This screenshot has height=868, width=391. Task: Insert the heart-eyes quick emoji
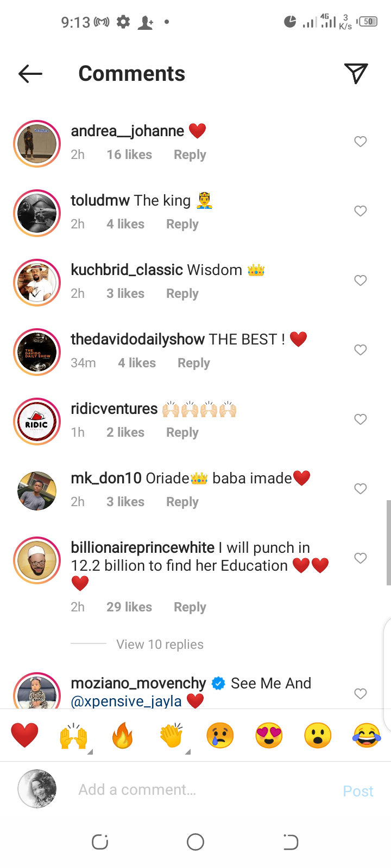tap(269, 736)
